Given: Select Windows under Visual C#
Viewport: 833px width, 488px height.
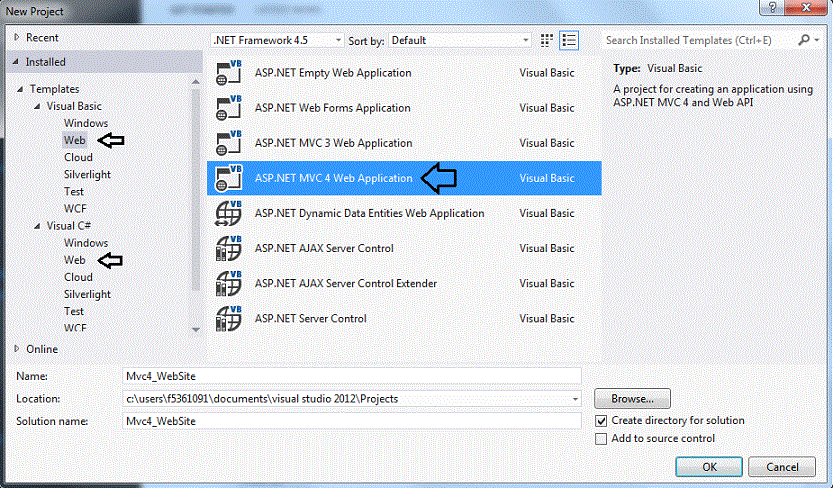Looking at the screenshot, I should 86,243.
